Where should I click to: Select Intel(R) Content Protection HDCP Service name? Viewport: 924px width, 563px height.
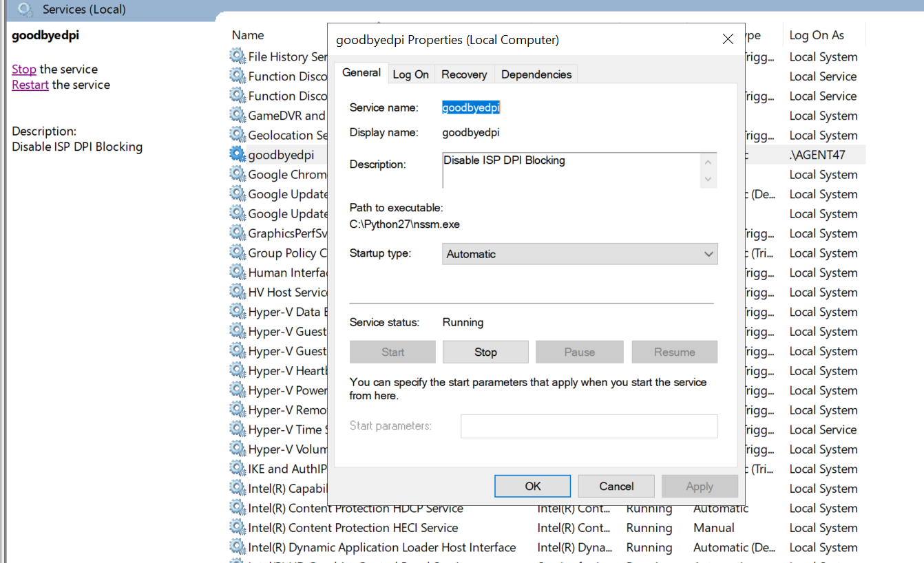point(355,508)
